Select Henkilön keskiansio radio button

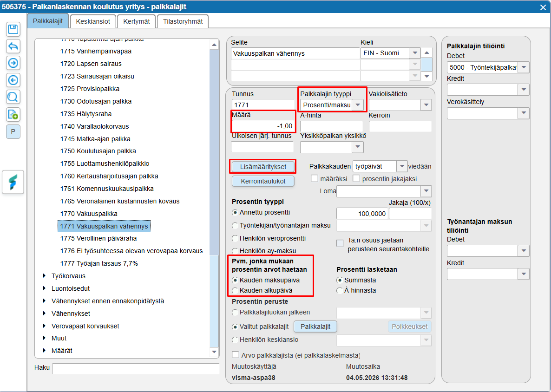tap(235, 340)
